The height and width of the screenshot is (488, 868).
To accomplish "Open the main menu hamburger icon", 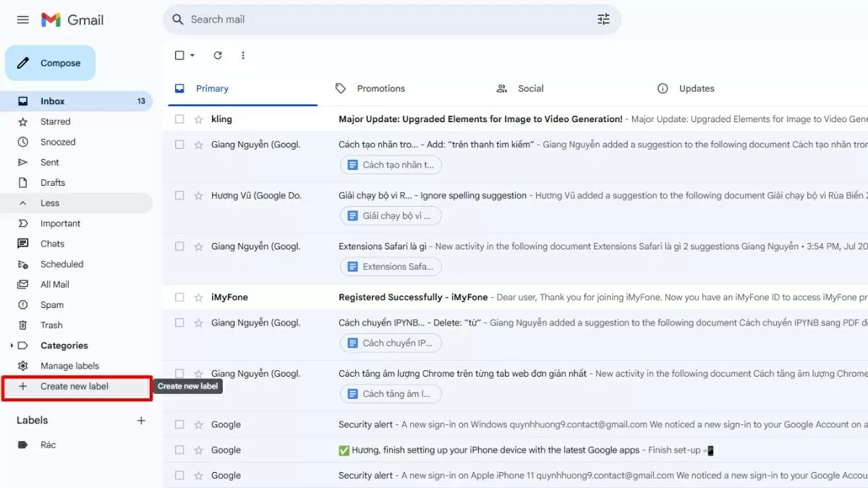I will (22, 20).
